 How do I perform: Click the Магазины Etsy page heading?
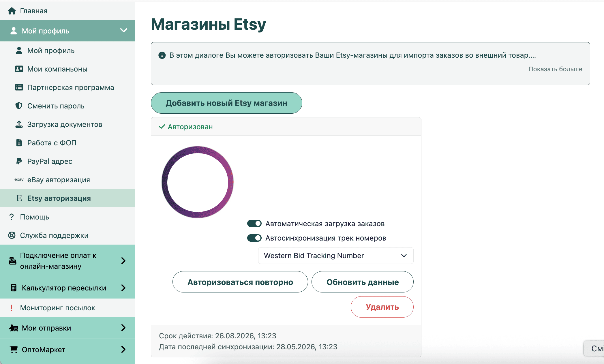(x=208, y=24)
